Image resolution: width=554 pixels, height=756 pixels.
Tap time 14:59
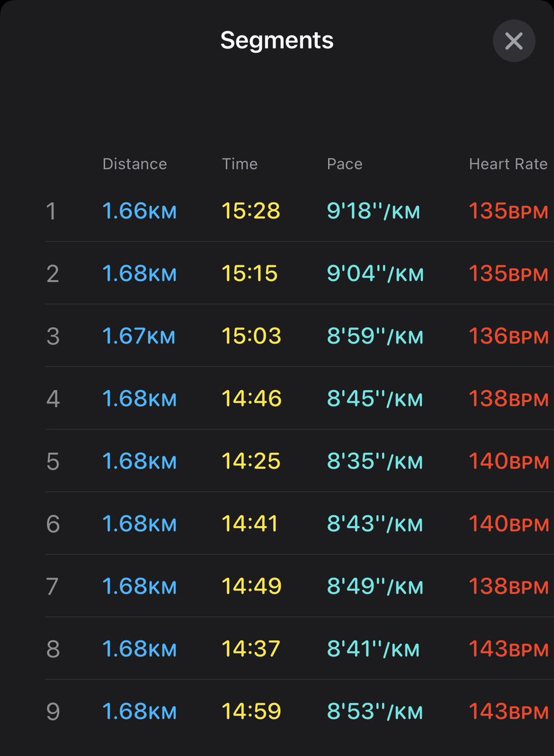pos(251,711)
